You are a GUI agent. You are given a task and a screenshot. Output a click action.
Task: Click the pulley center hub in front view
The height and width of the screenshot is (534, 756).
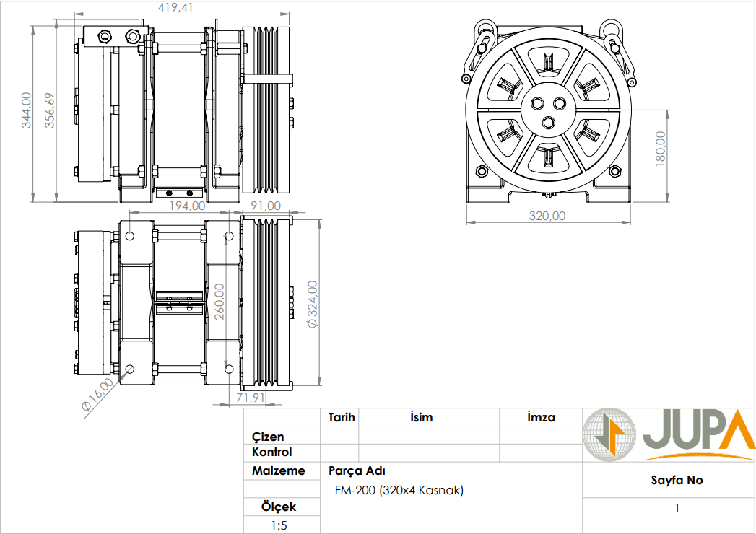[x=548, y=110]
